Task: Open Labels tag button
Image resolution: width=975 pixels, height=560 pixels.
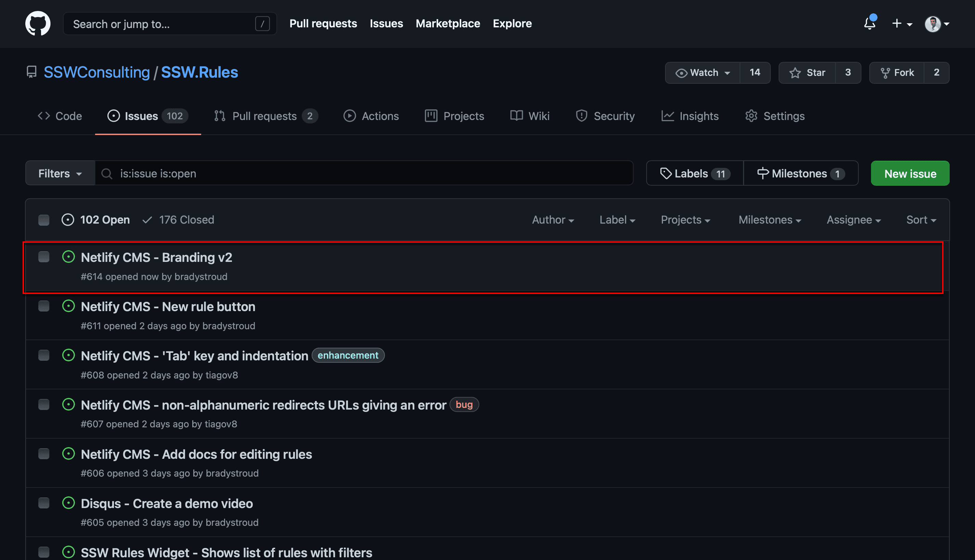Action: click(694, 173)
